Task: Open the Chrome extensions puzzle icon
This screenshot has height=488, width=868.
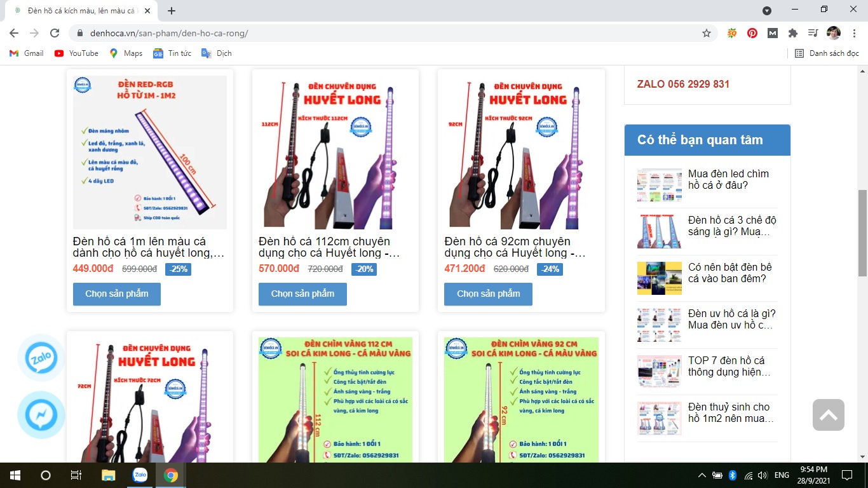Action: (792, 33)
